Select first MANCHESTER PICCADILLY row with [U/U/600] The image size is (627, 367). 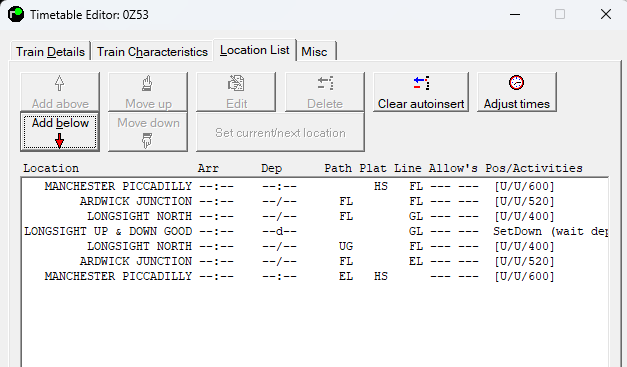pyautogui.click(x=315, y=186)
